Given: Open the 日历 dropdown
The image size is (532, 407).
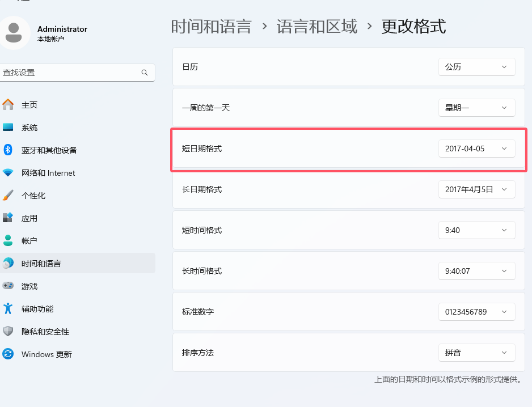Looking at the screenshot, I should coord(476,66).
